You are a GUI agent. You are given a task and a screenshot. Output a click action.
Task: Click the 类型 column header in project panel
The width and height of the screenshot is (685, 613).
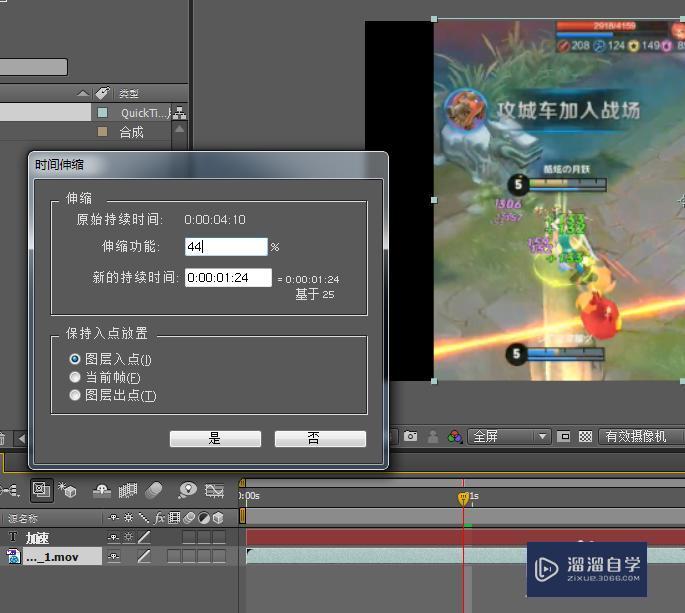[x=129, y=94]
